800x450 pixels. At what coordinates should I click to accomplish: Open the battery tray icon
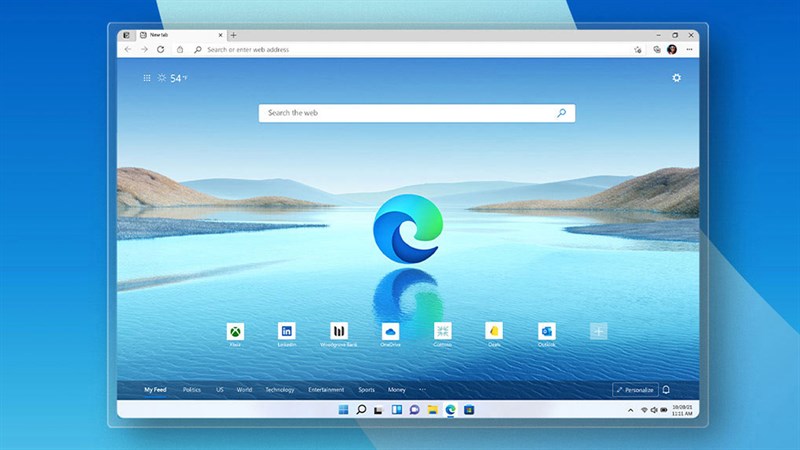coord(664,410)
